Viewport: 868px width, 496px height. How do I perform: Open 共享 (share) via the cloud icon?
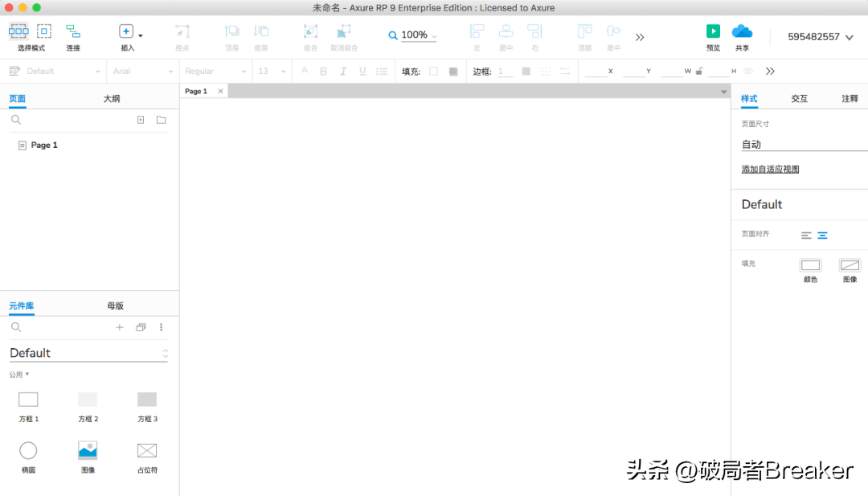click(x=742, y=32)
